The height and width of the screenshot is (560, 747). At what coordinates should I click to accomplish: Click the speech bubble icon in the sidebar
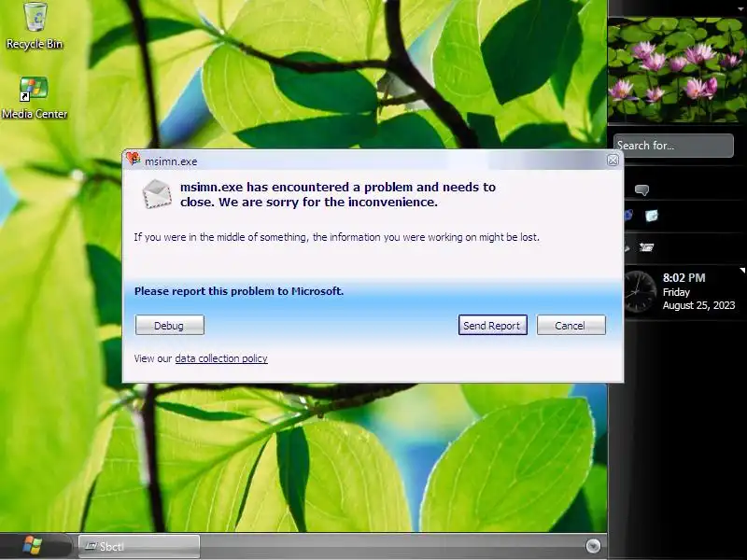641,190
